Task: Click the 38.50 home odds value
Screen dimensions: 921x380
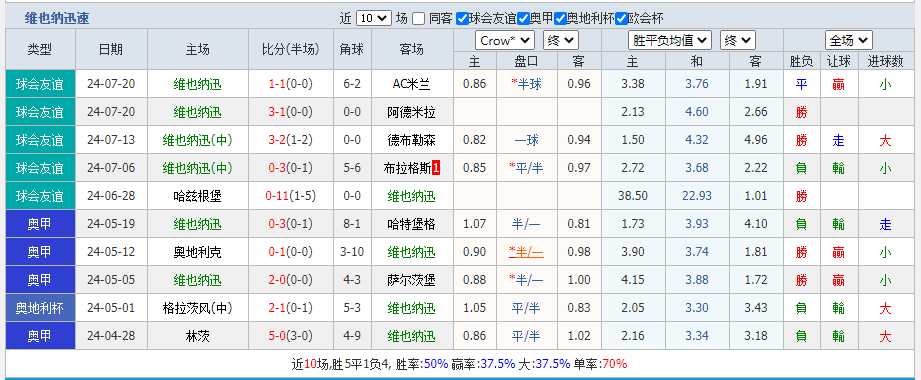Action: 632,196
